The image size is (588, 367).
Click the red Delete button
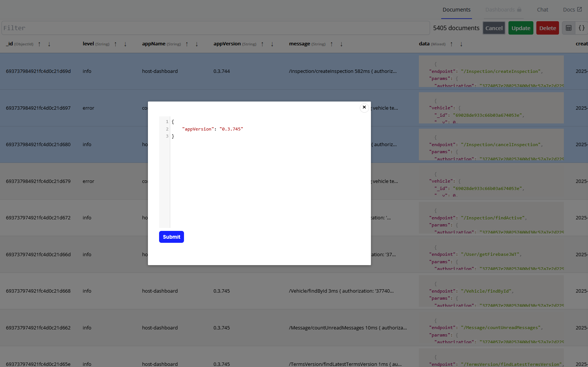(547, 28)
